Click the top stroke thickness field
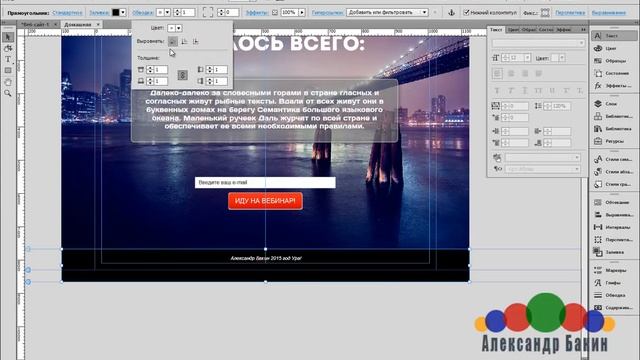640x360 pixels. tap(160, 70)
